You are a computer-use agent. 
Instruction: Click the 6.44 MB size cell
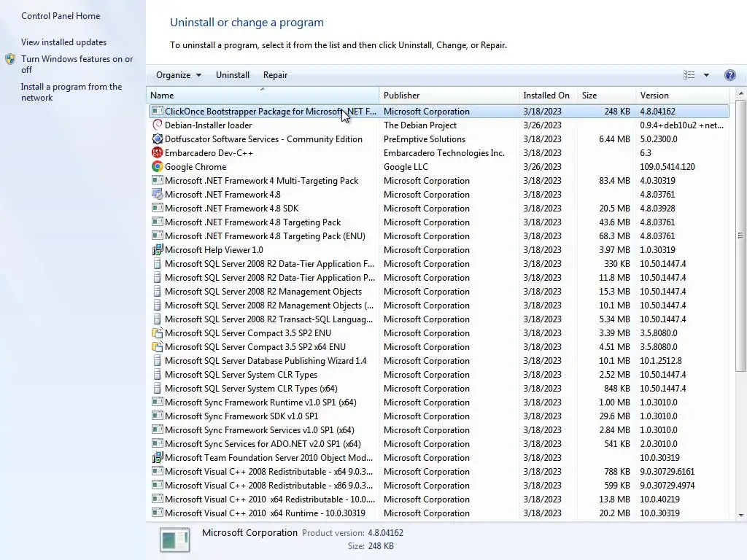click(614, 139)
